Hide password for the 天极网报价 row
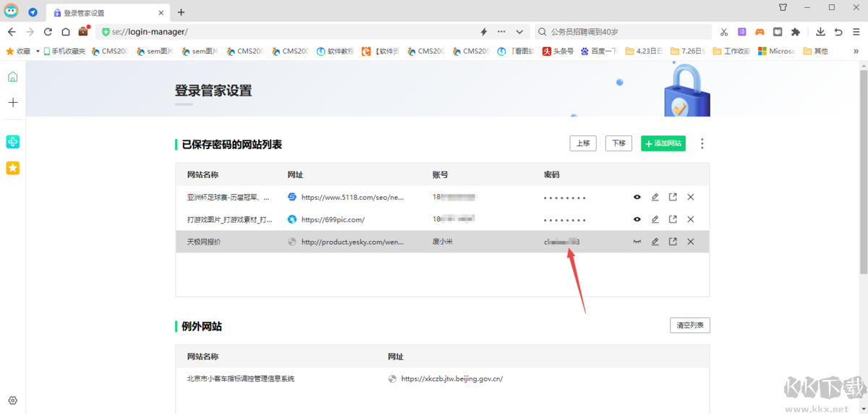Viewport: 868px width, 414px height. coord(637,242)
